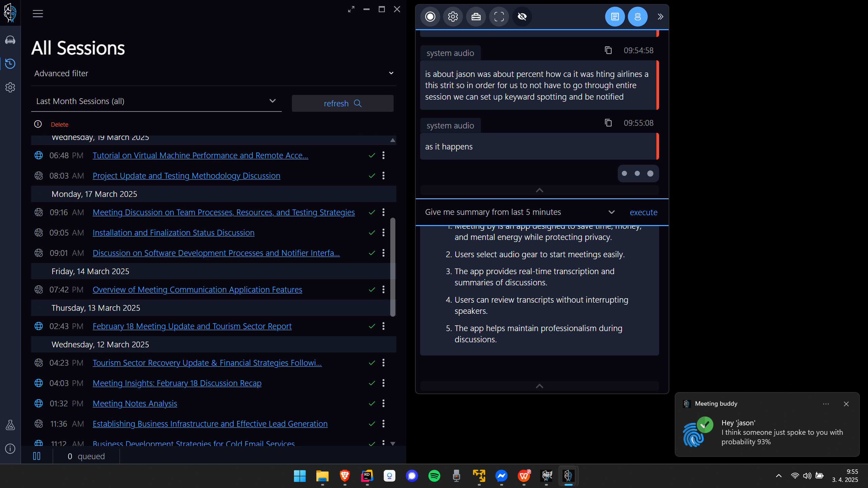Copy the 09:54:58 transcript message
The width and height of the screenshot is (868, 488).
(608, 50)
